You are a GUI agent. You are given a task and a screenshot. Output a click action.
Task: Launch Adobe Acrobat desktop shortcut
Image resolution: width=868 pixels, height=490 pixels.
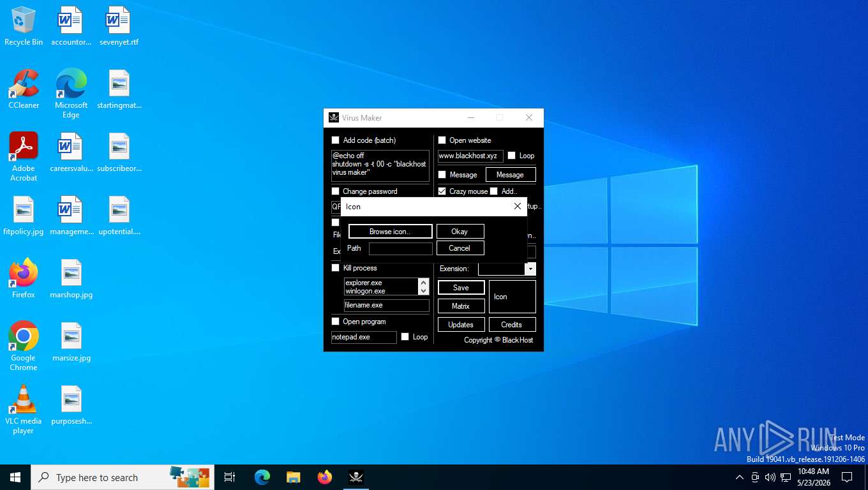point(24,157)
